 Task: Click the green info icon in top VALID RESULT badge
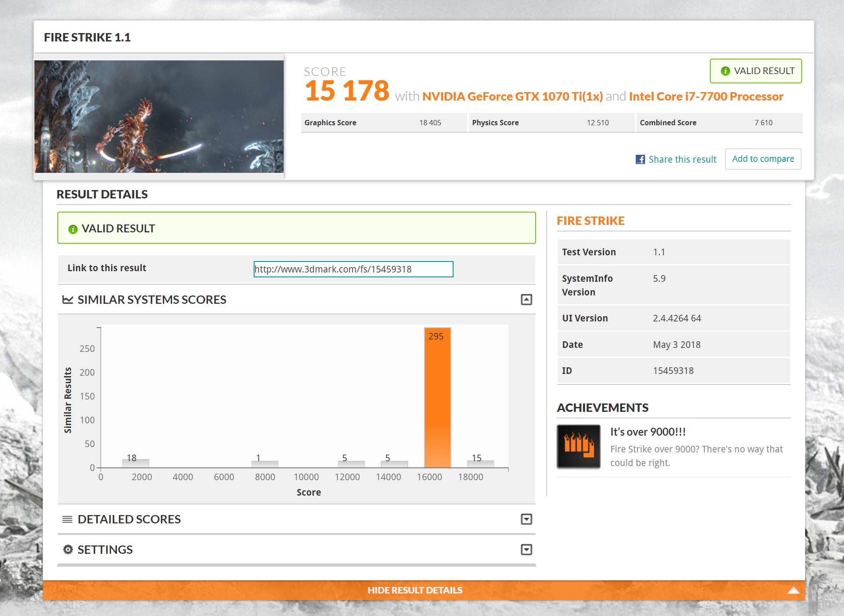(x=725, y=71)
